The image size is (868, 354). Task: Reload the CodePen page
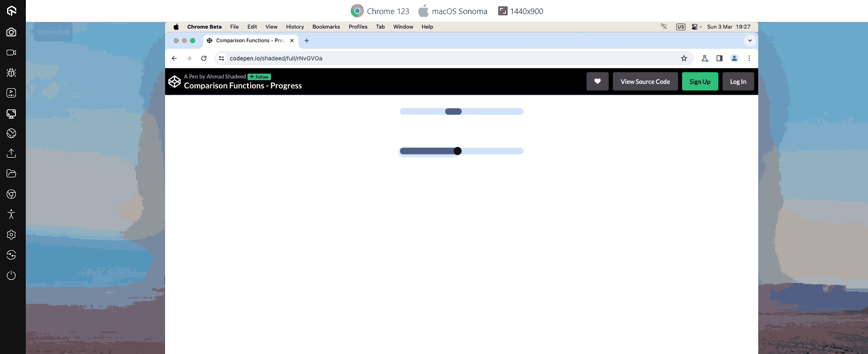(x=204, y=58)
